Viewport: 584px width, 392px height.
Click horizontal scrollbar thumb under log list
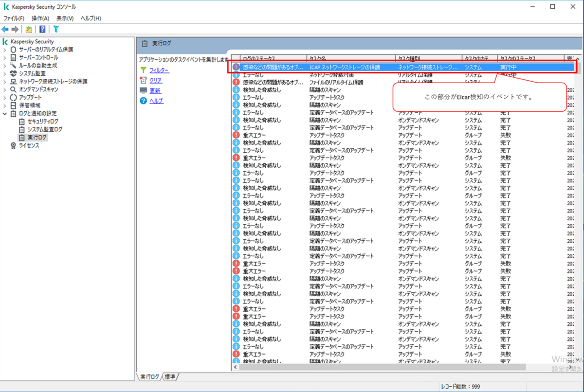[x=382, y=368]
